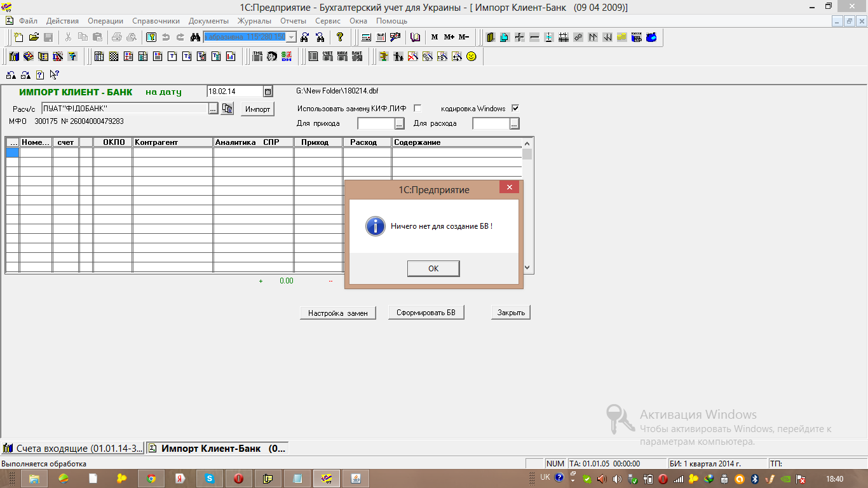Open the Действия menu
868x488 pixels.
click(x=62, y=21)
